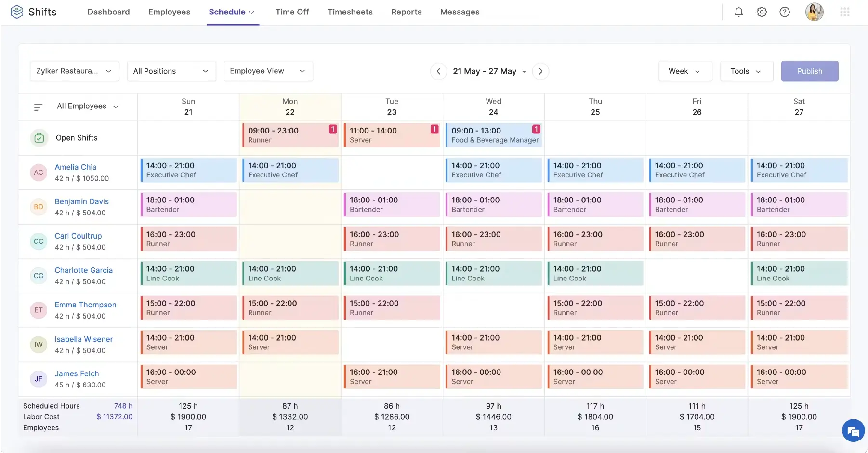Click the Shifts logo icon
Screen dimensions: 868x453
(17, 12)
